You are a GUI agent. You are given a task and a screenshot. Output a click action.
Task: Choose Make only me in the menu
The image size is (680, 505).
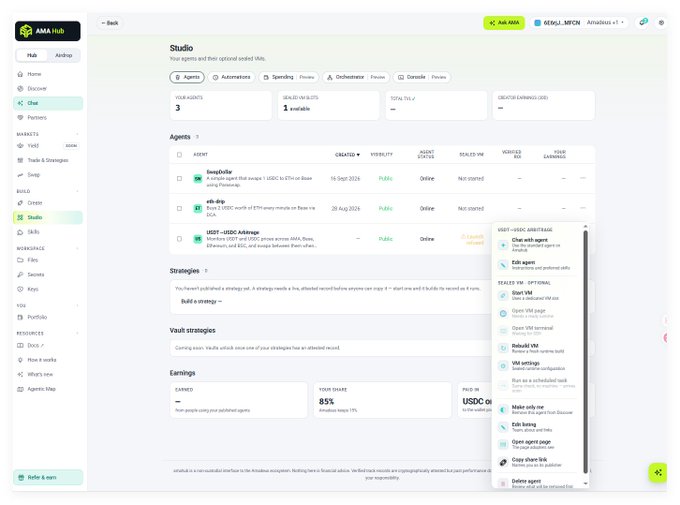pyautogui.click(x=537, y=410)
